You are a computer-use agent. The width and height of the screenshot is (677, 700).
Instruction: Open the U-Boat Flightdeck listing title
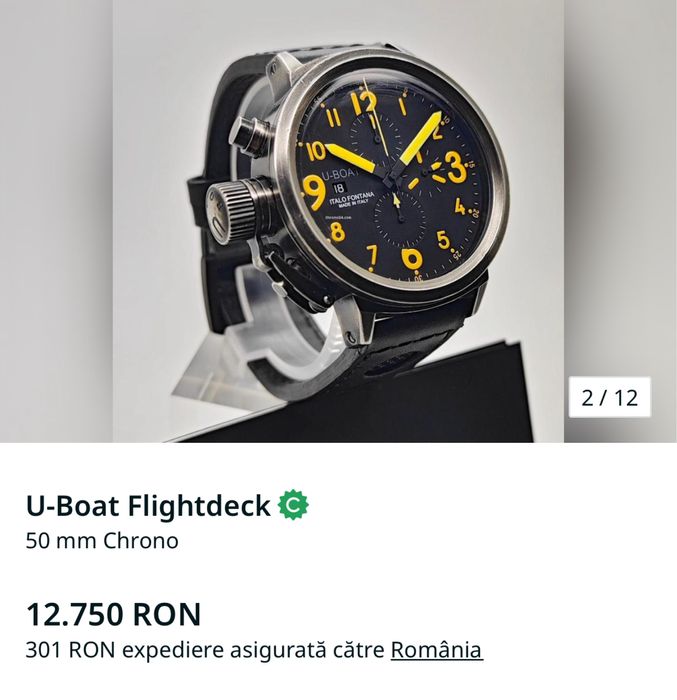pyautogui.click(x=148, y=507)
